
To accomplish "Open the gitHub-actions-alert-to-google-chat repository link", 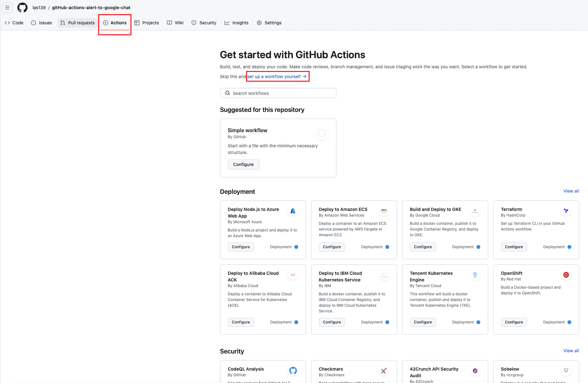I will 91,7.
